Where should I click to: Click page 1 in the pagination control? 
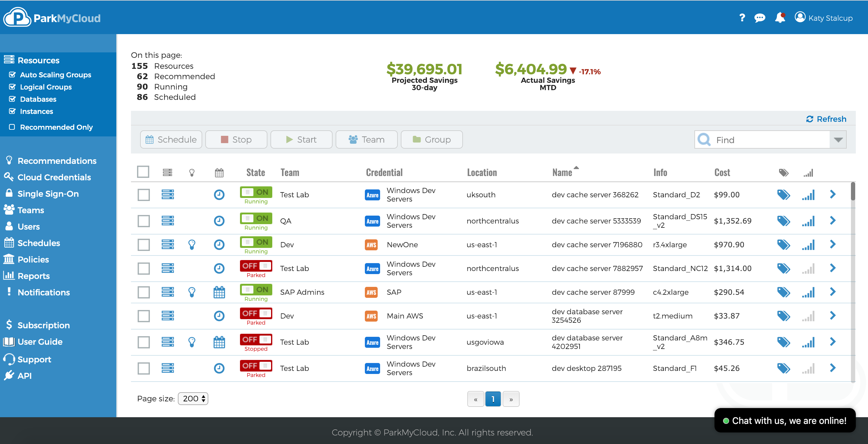click(x=493, y=399)
